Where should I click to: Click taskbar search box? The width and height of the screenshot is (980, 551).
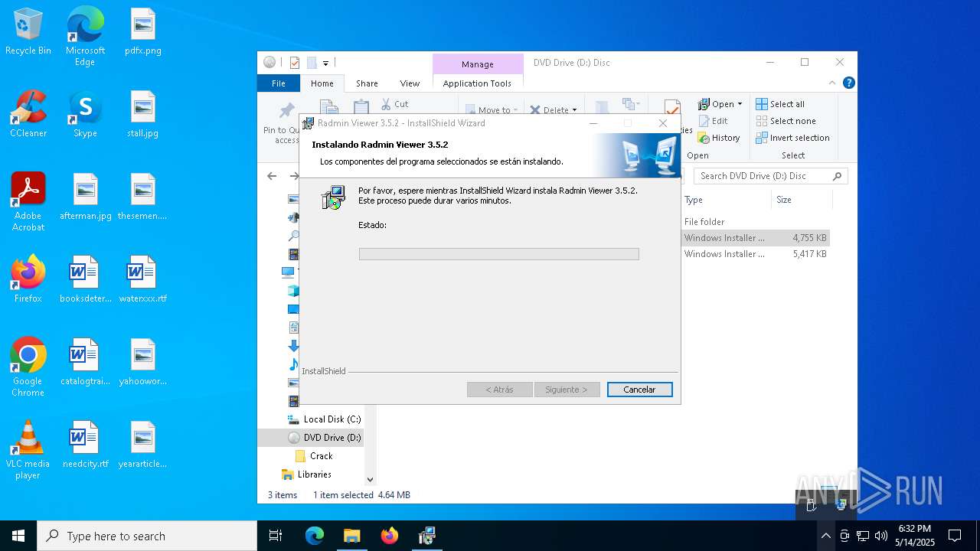click(147, 536)
